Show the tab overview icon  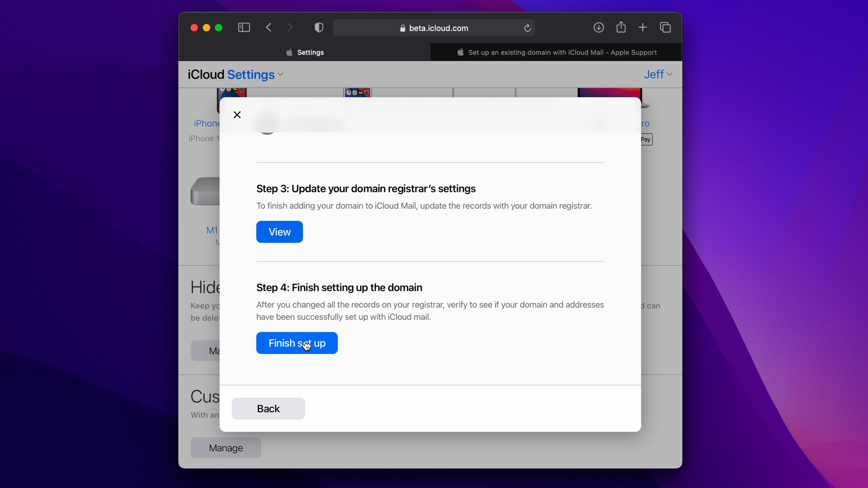pos(665,28)
